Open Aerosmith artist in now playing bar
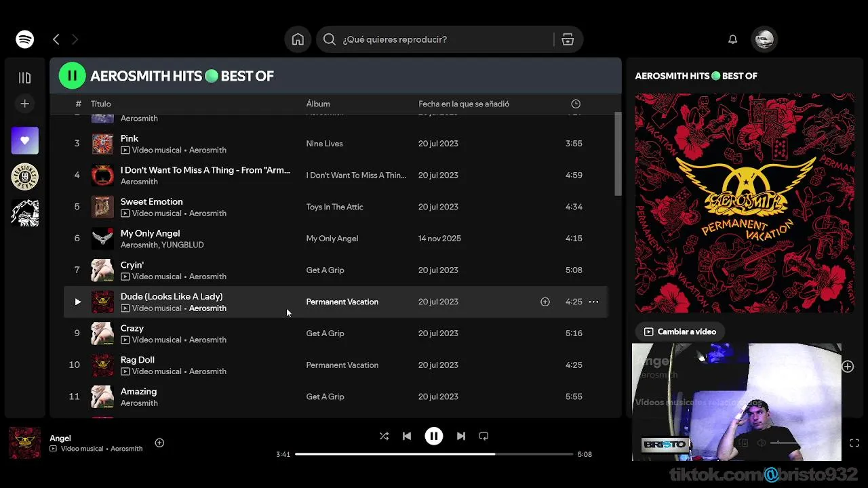The width and height of the screenshot is (868, 488). 126,449
